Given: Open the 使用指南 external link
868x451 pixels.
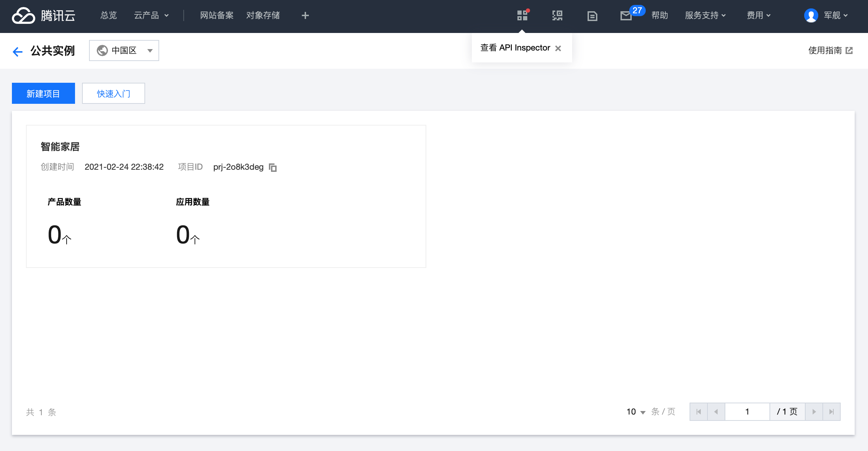Looking at the screenshot, I should (830, 51).
